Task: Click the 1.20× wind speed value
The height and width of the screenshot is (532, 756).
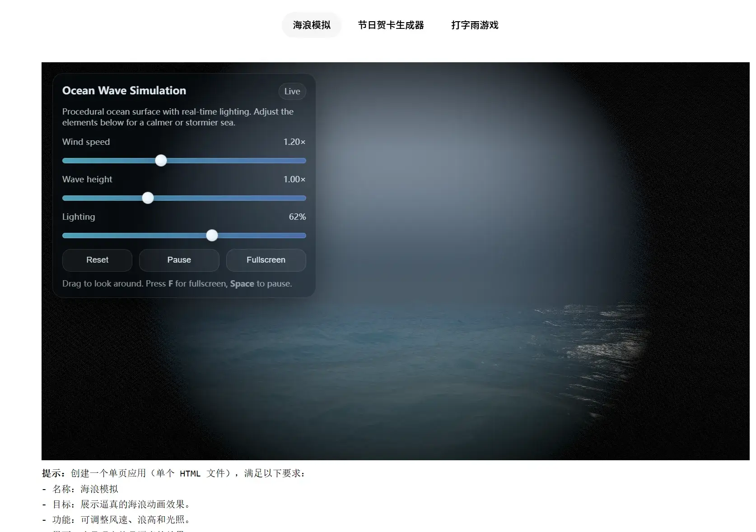Action: (x=294, y=142)
